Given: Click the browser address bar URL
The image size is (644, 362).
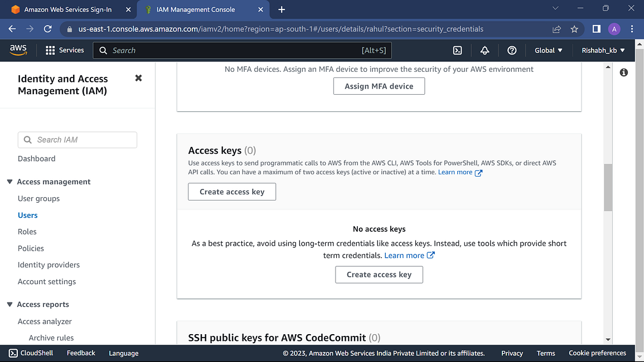Looking at the screenshot, I should [x=281, y=29].
